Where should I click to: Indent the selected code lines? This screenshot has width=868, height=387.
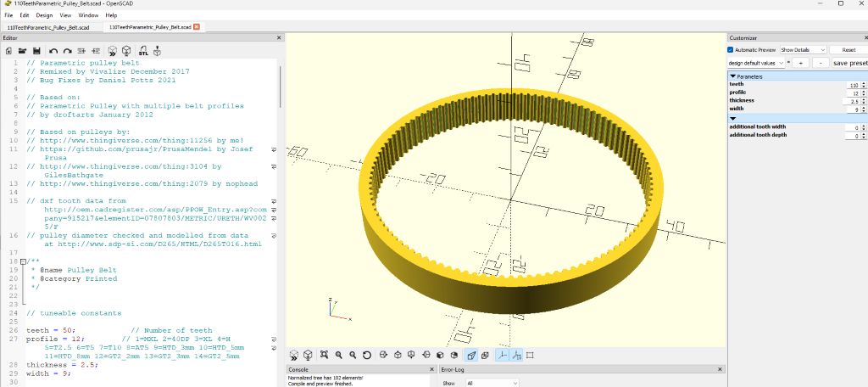coord(95,51)
